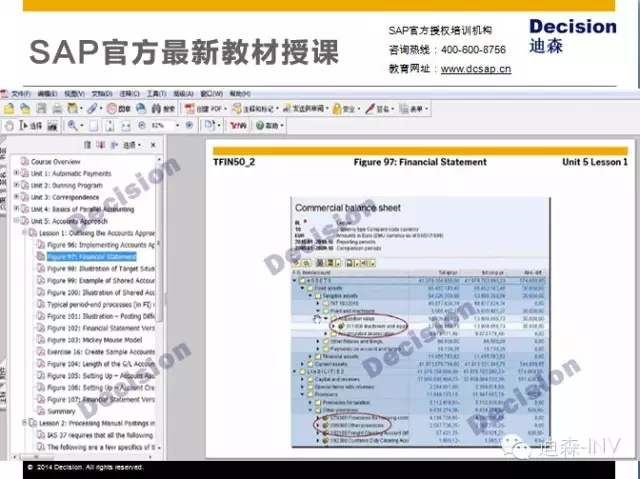This screenshot has height=479, width=640.
Task: Select the Hand tool icon
Action: point(9,126)
